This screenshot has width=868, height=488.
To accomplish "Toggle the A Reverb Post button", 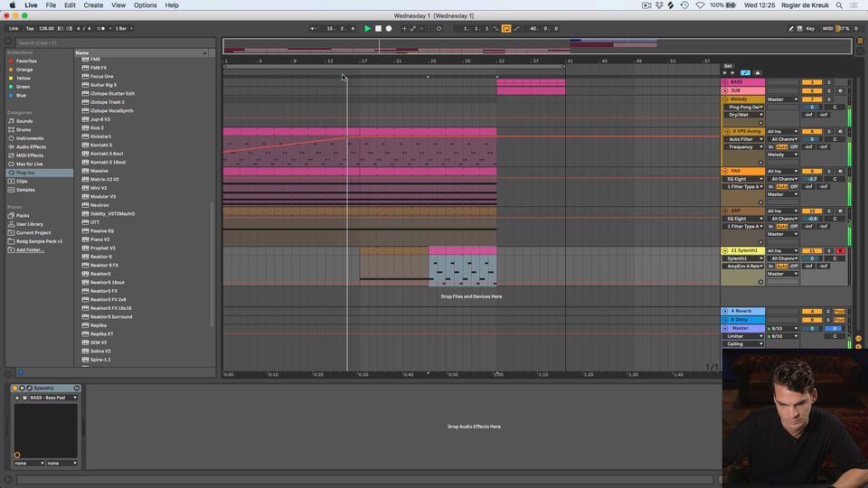I will tap(839, 311).
